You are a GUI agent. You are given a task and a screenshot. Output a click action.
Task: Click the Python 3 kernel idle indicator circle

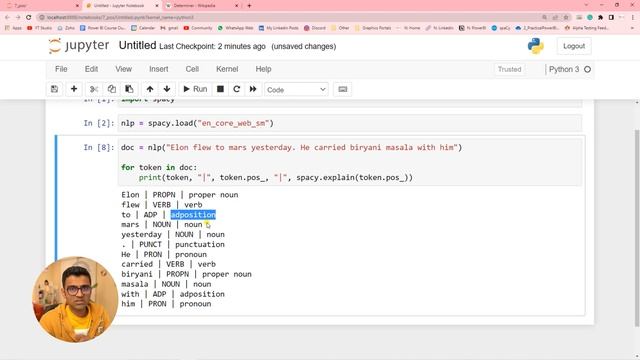(x=587, y=69)
